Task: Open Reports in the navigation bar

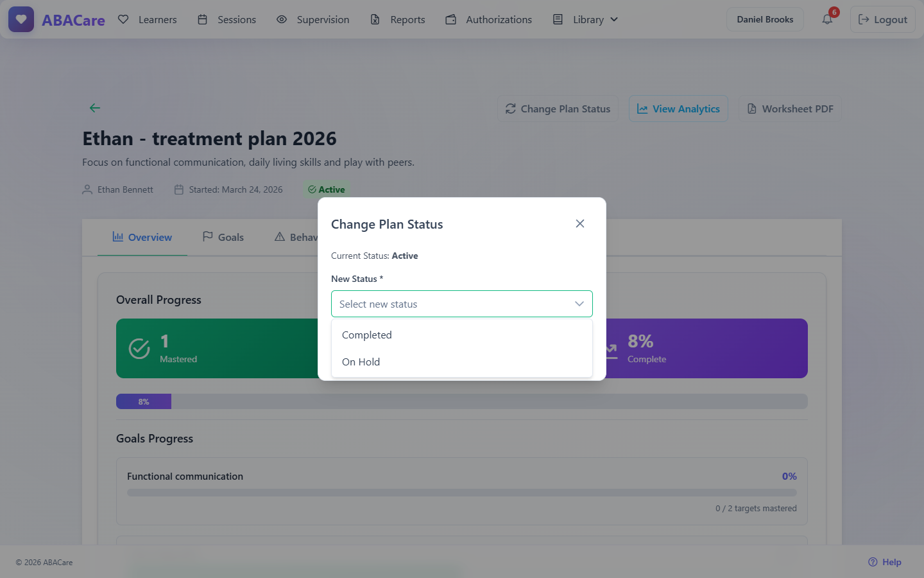Action: tap(398, 19)
